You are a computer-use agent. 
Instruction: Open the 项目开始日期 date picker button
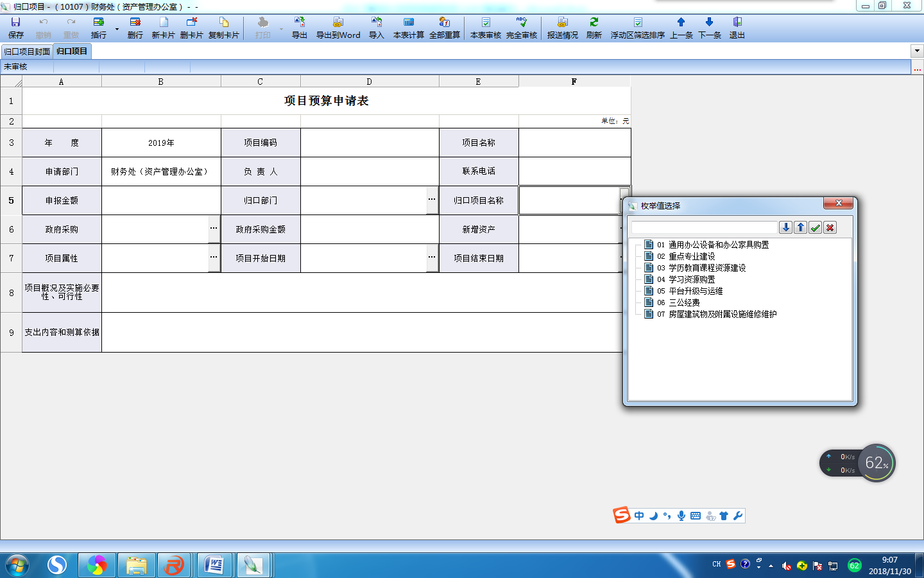(432, 258)
